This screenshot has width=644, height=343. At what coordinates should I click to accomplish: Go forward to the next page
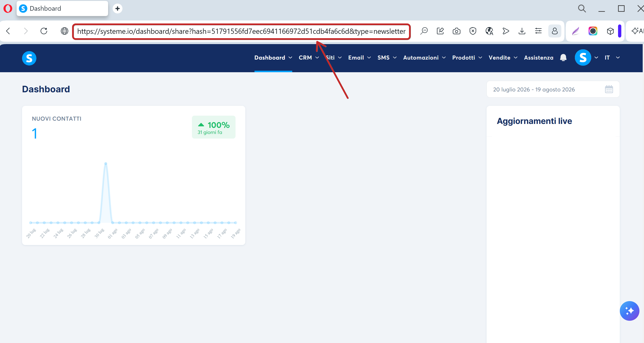[26, 31]
